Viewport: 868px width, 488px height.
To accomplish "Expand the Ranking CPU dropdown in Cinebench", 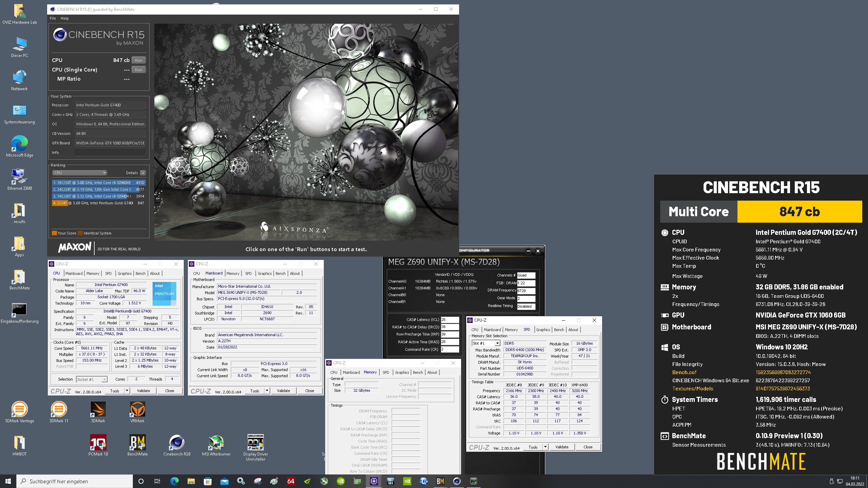I will (80, 173).
